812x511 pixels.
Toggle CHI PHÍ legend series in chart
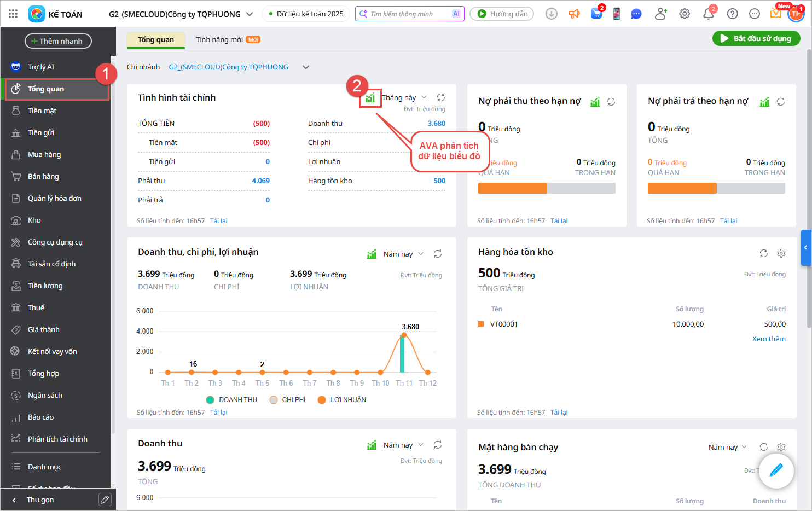[x=287, y=400]
